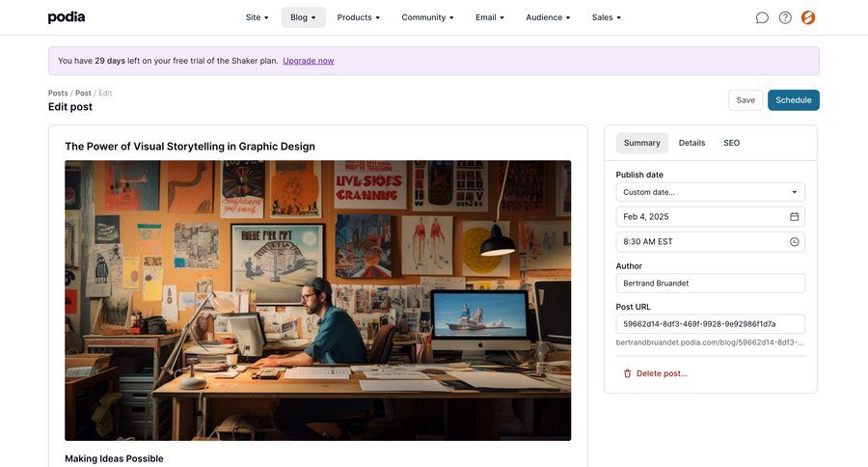Viewport: 868px width, 467px height.
Task: Click the 29 days trial notice text
Action: (x=168, y=61)
